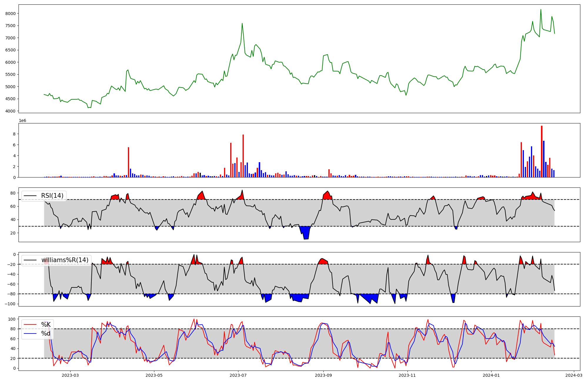
Task: Click the black RSI legend line sample
Action: [30, 196]
